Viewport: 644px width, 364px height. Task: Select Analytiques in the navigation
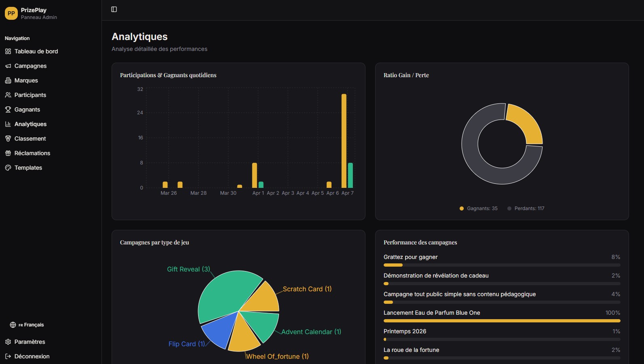tap(30, 124)
